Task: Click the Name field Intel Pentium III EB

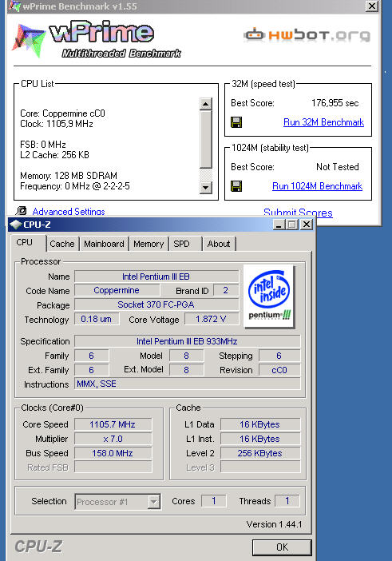Action: click(x=156, y=277)
